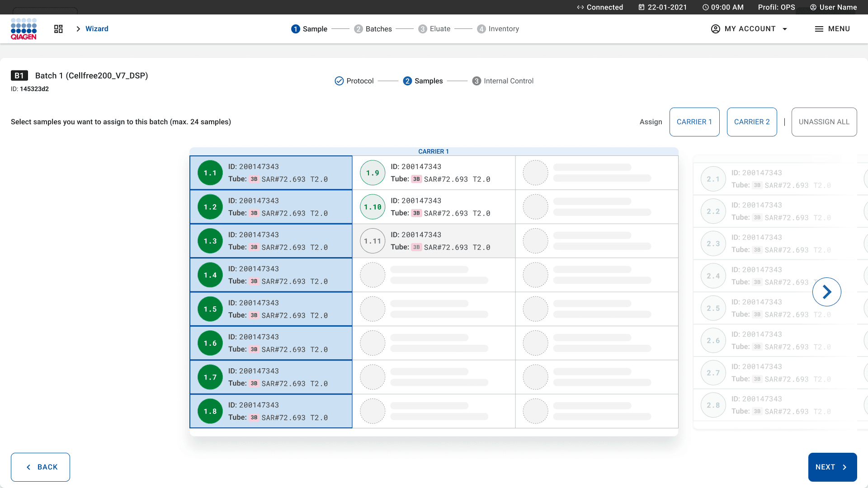868x488 pixels.
Task: Click the round next-carrier arrow button
Action: click(x=826, y=292)
